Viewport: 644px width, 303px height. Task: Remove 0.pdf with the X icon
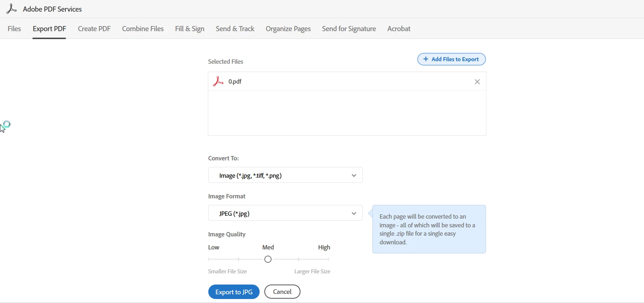(x=477, y=82)
